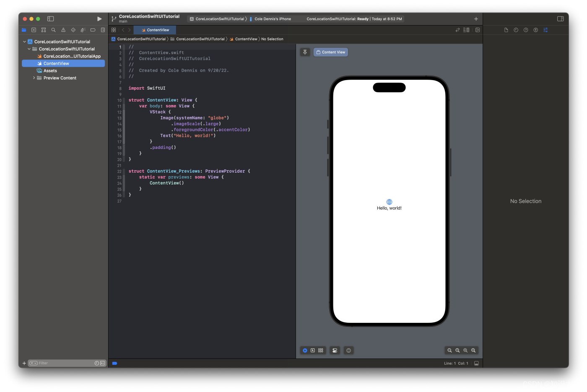Show the Quick Help inspector

tap(526, 30)
